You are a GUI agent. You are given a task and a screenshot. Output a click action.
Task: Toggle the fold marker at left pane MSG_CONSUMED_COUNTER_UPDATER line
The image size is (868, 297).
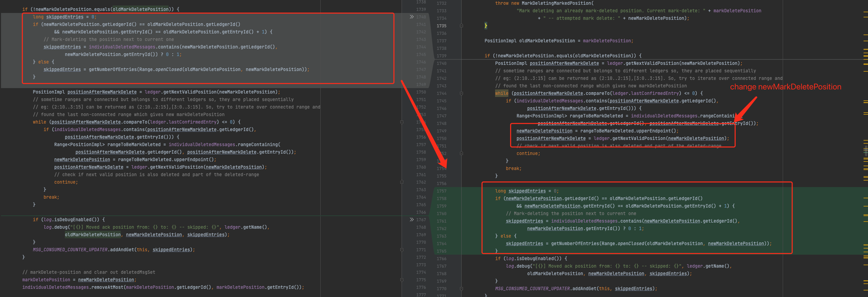[x=402, y=250]
